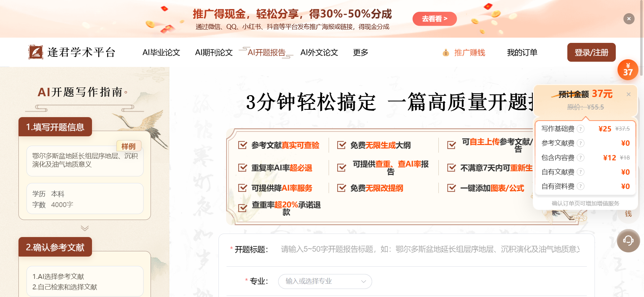Click the 登录/注册 button

pyautogui.click(x=591, y=52)
